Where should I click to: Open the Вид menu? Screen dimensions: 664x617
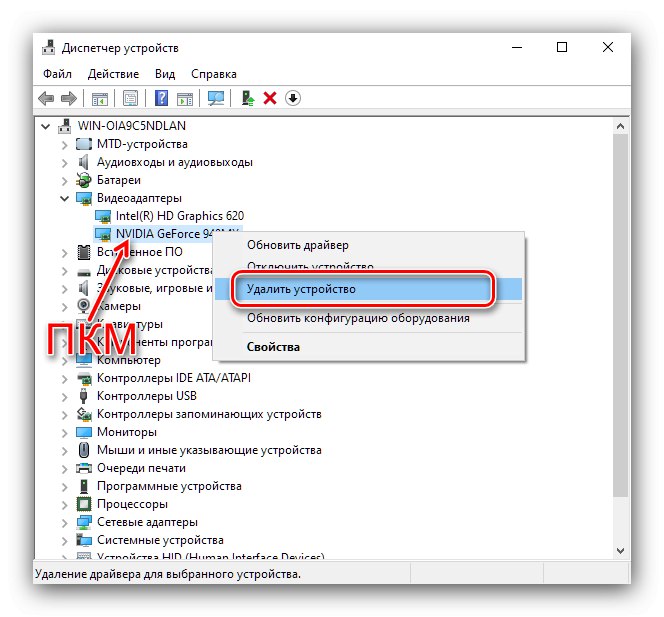165,74
